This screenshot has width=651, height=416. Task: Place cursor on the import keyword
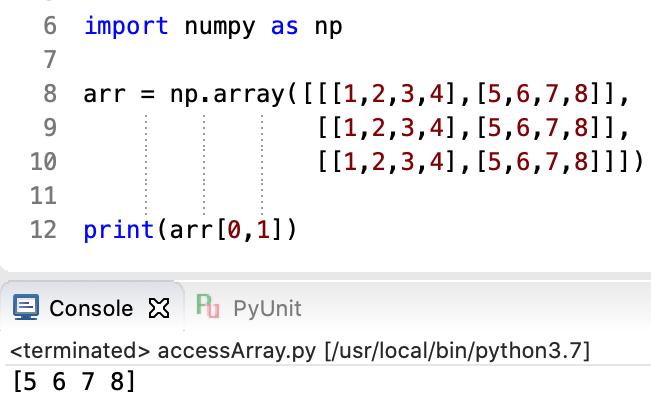pos(126,26)
